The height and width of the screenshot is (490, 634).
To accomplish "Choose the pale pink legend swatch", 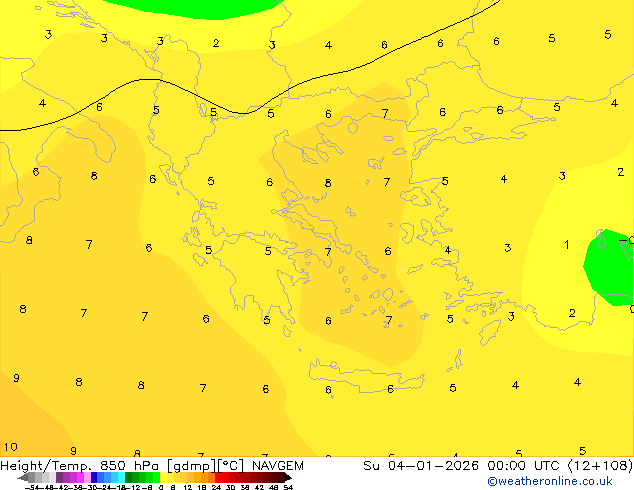I will tap(87, 477).
